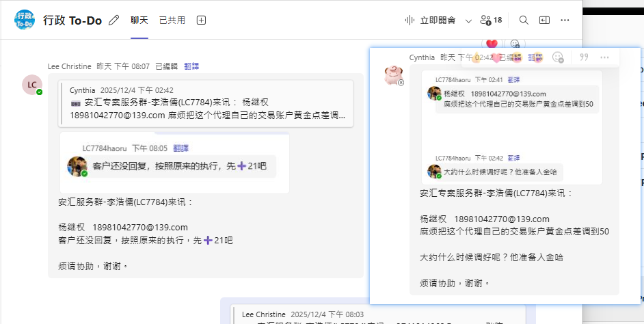Click Cynthia's pink pig avatar
The image size is (644, 324).
click(x=394, y=75)
